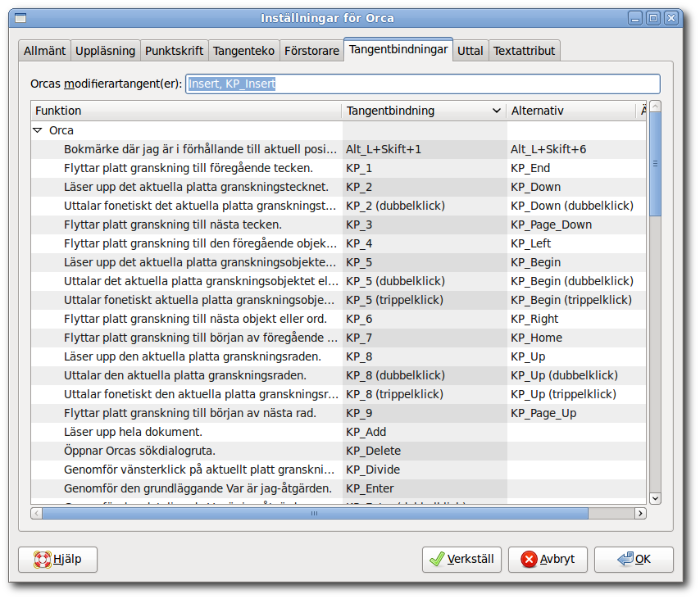Click the KP_Divide key binding cell
This screenshot has height=599, width=700.
pos(425,470)
